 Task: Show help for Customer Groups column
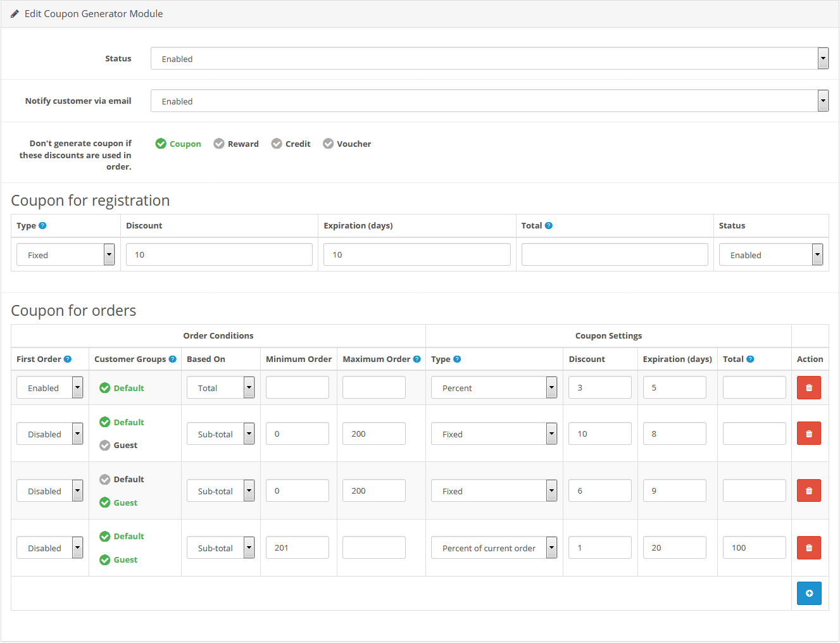coord(172,359)
